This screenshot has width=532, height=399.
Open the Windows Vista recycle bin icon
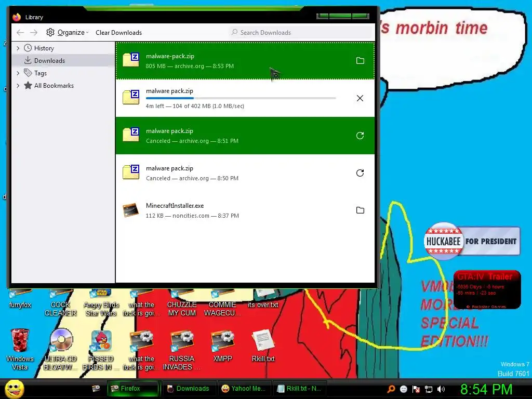(x=20, y=350)
